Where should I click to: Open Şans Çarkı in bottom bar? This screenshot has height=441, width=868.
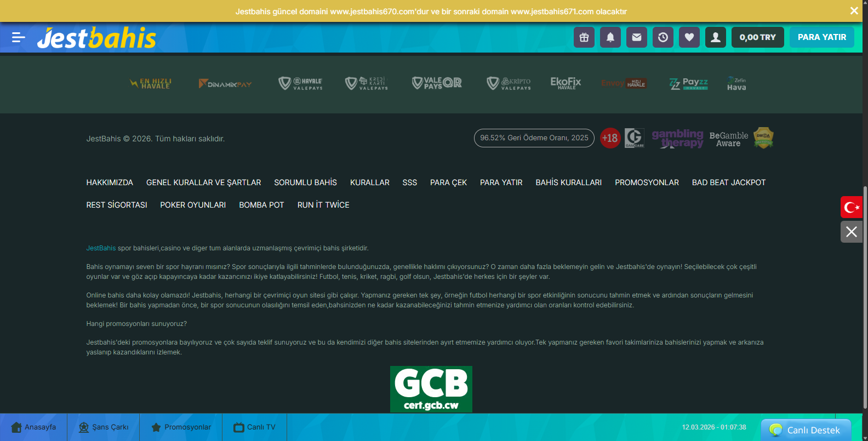coord(104,427)
